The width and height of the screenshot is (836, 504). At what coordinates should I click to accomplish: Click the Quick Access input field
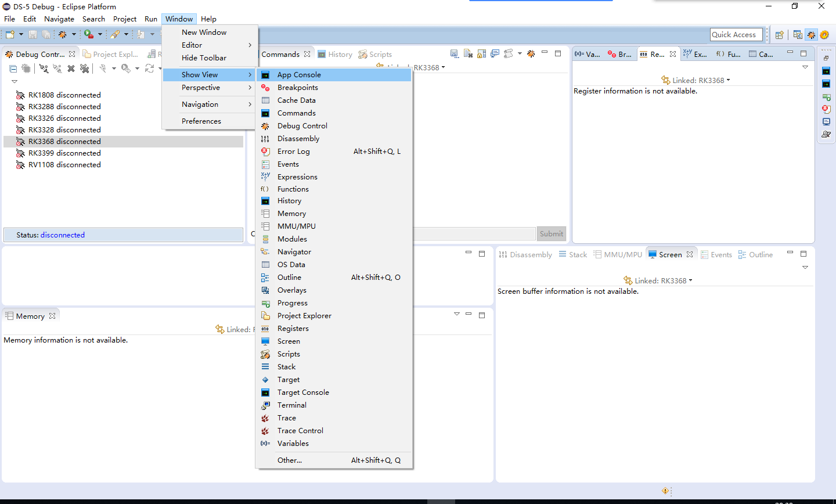click(736, 35)
